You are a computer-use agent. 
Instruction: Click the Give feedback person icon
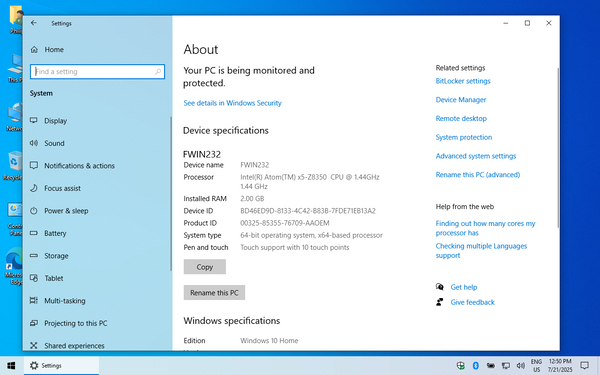(x=440, y=302)
